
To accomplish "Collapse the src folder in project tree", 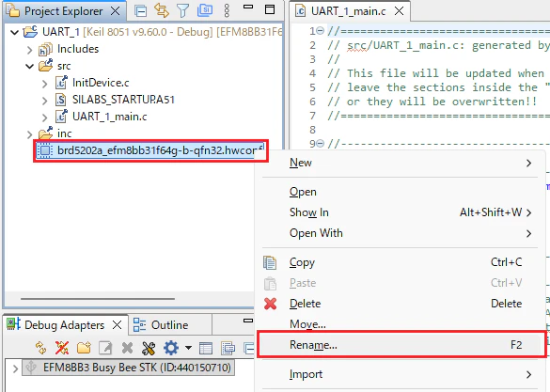I will click(30, 66).
